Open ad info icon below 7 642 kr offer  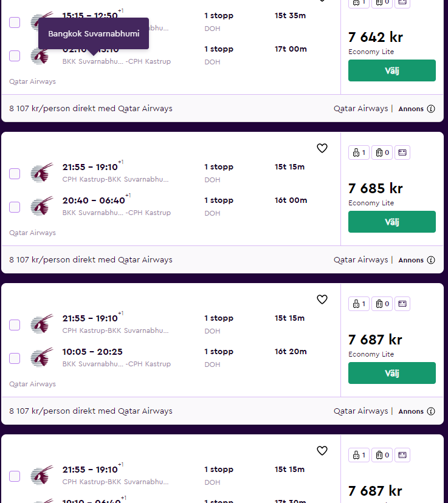point(431,109)
